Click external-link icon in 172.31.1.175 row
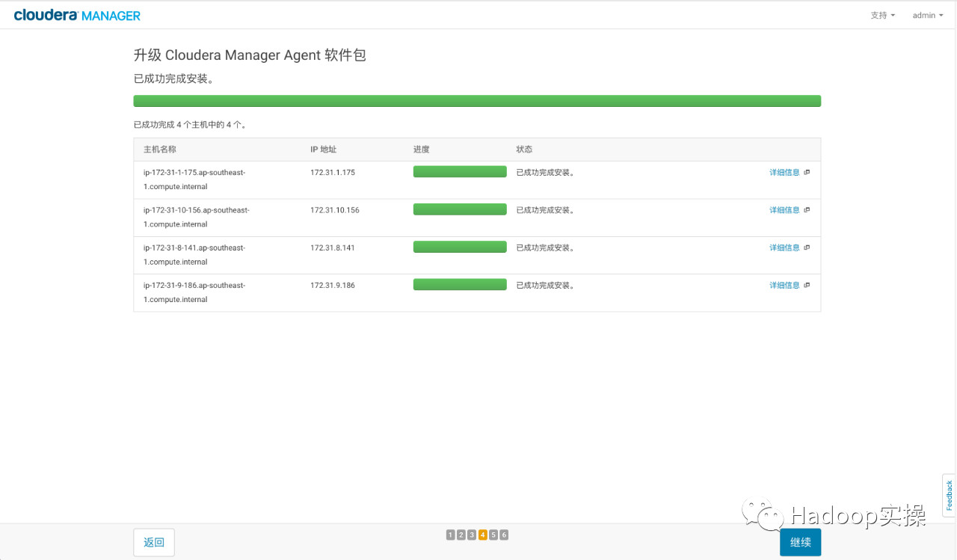This screenshot has width=957, height=560. click(807, 172)
